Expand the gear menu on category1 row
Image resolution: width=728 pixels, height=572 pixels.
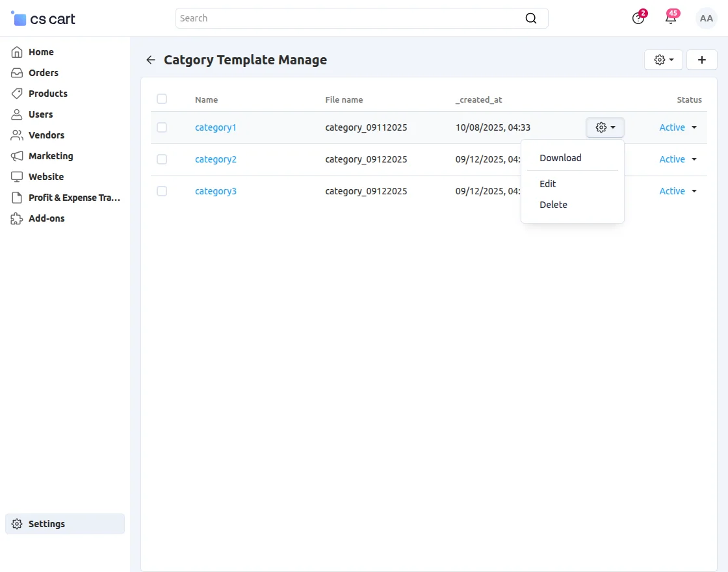coord(604,127)
